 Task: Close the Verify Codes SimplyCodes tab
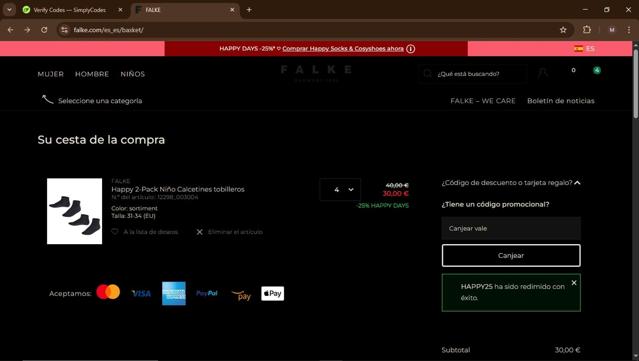coord(120,10)
